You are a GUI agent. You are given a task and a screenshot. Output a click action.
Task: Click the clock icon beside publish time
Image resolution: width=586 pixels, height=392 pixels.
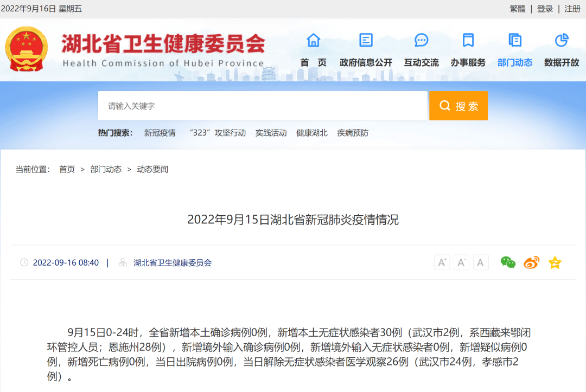click(24, 262)
